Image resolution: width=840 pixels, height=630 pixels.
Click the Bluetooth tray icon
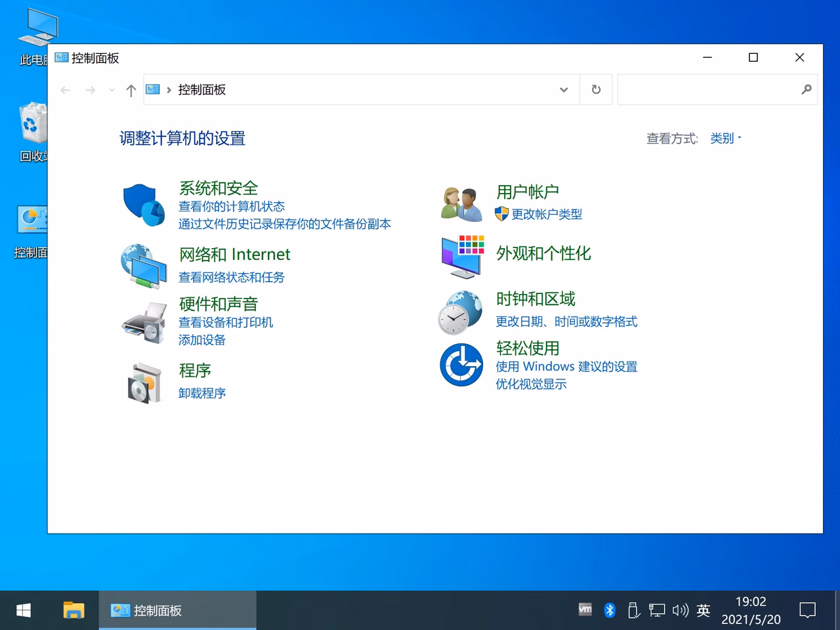(x=610, y=610)
